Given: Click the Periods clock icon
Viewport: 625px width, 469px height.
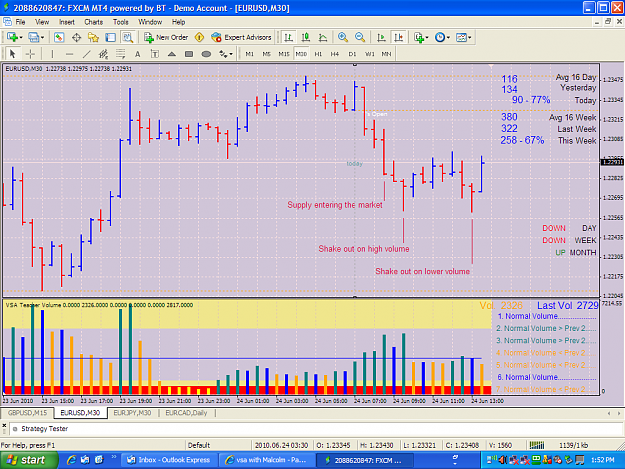Looking at the screenshot, I should tap(440, 37).
